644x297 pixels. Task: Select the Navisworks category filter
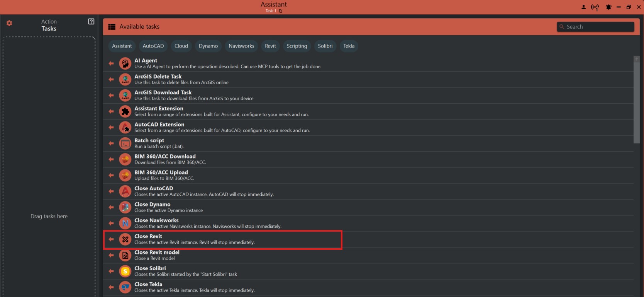241,46
